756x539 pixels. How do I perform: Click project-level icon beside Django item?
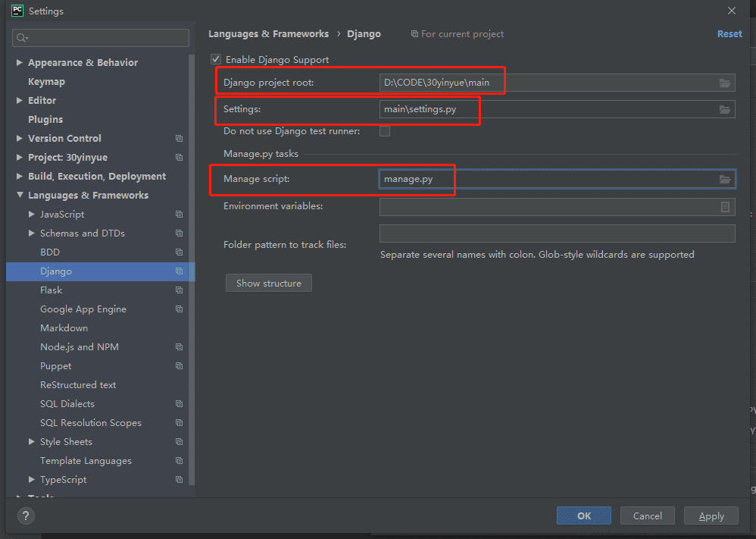(179, 271)
